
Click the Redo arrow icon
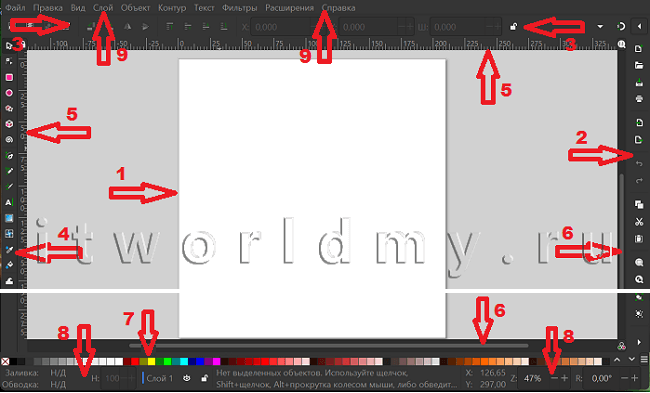tap(639, 180)
